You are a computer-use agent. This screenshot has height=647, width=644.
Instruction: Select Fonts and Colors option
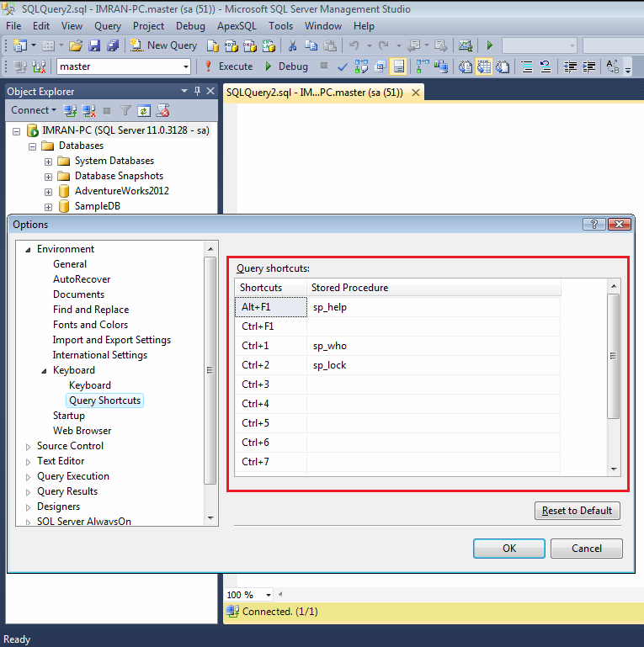click(x=90, y=325)
